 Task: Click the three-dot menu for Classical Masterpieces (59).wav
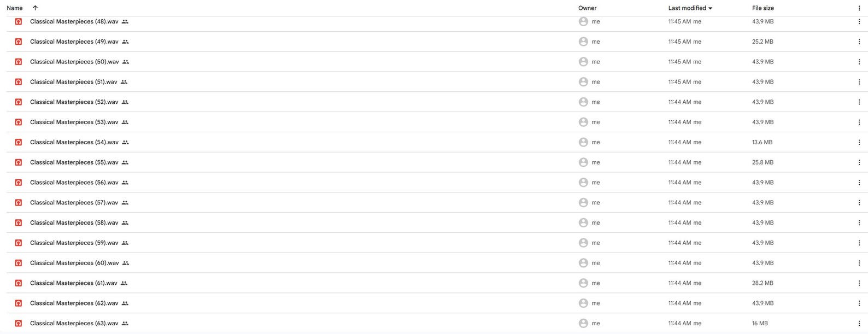pos(859,243)
